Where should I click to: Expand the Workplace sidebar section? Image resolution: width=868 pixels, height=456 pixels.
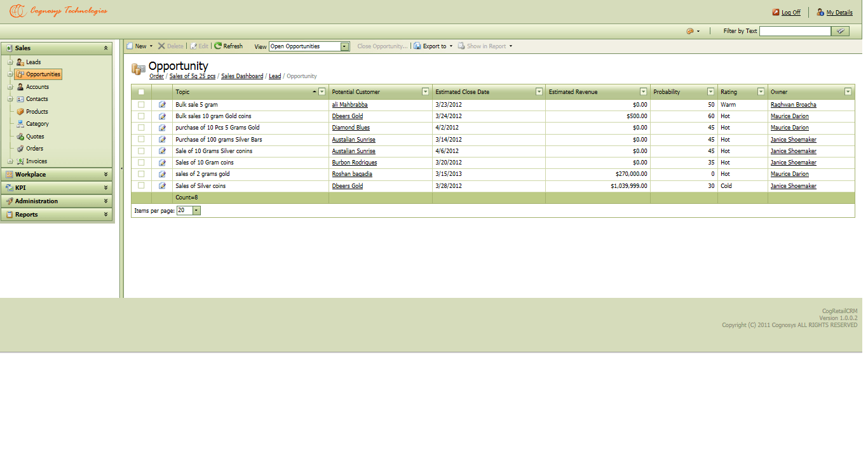click(x=57, y=175)
